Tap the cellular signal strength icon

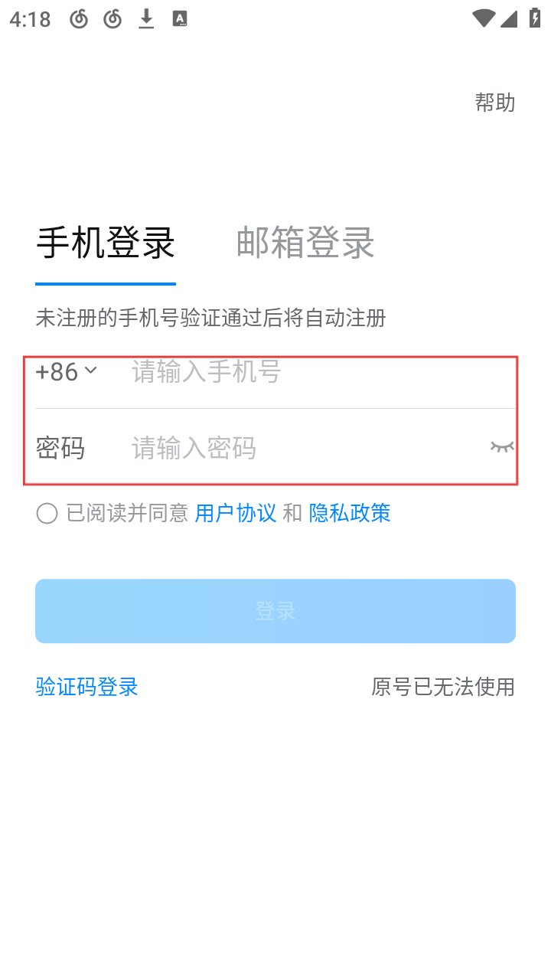click(509, 19)
